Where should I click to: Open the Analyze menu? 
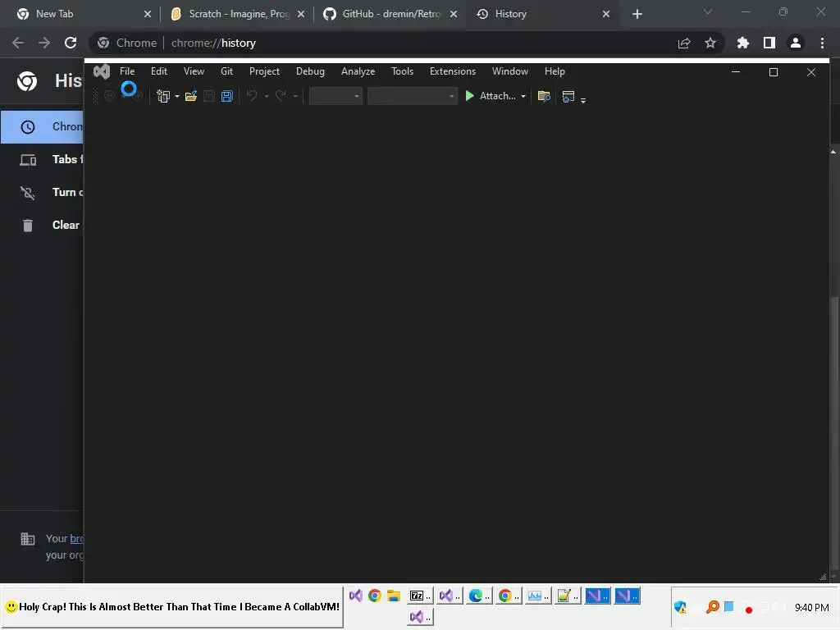click(358, 71)
